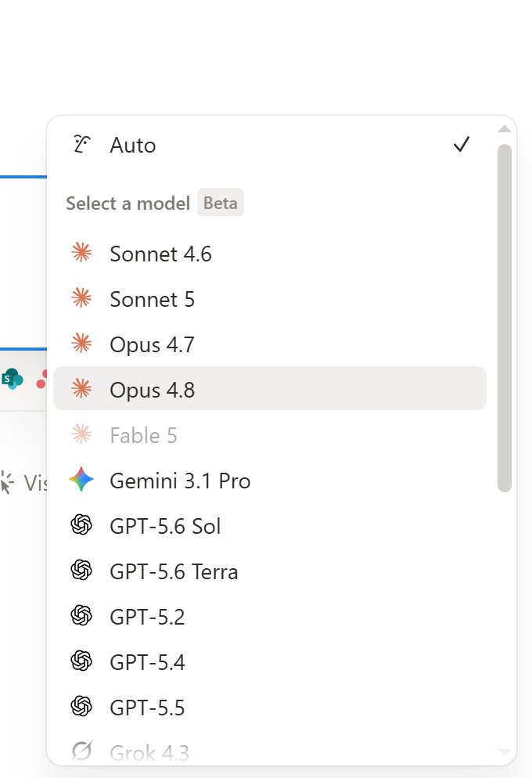Choose GPT-5.4 from the list
The height and width of the screenshot is (778, 532).
(270, 662)
